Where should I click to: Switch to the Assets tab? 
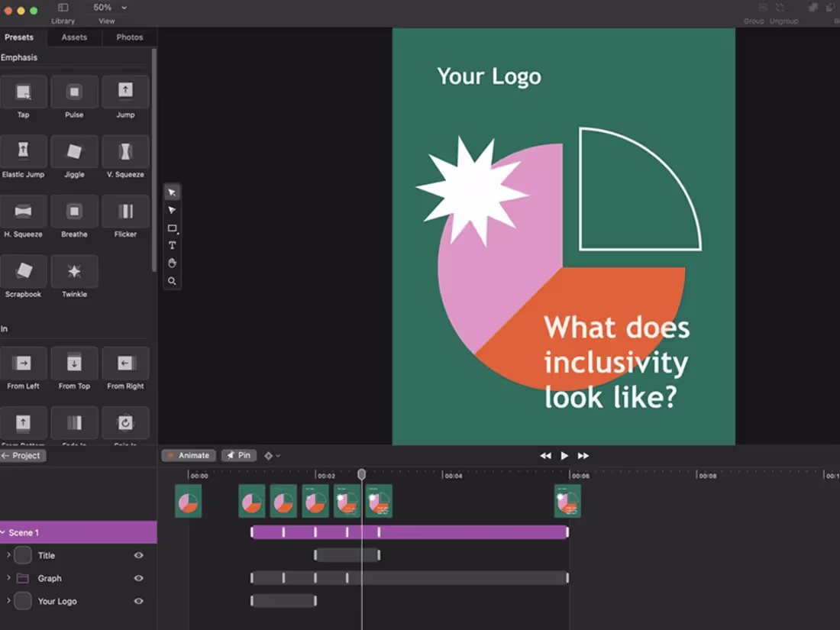point(73,37)
